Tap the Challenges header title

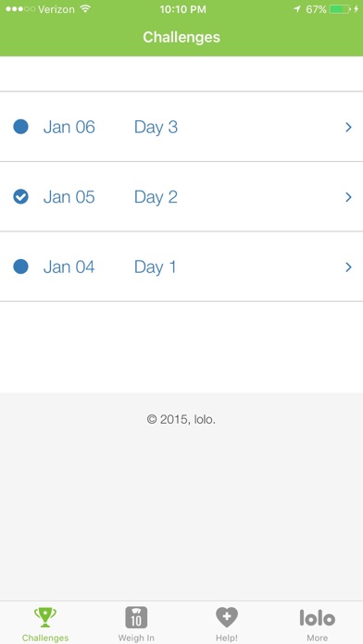click(181, 37)
